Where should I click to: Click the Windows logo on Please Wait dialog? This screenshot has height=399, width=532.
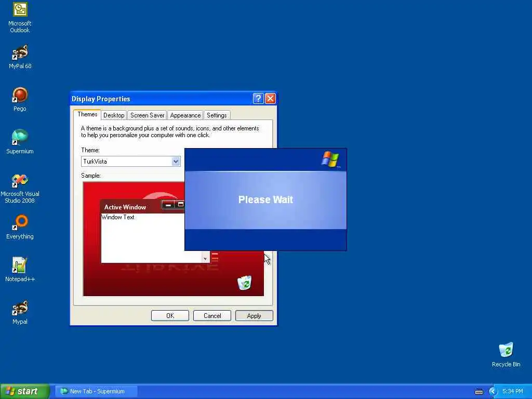click(330, 159)
